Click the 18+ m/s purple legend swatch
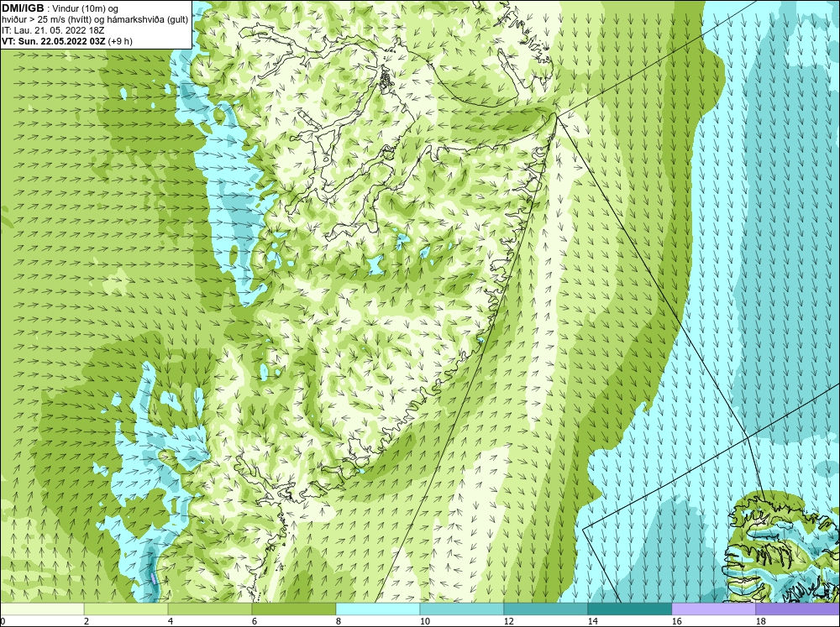This screenshot has height=627, width=840. click(797, 609)
